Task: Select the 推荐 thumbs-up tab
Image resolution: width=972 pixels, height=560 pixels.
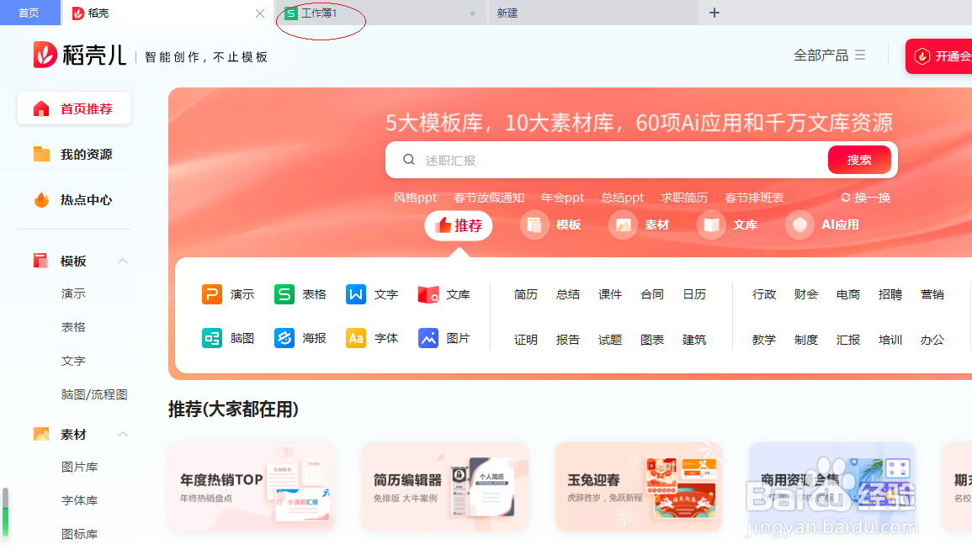Action: tap(458, 225)
